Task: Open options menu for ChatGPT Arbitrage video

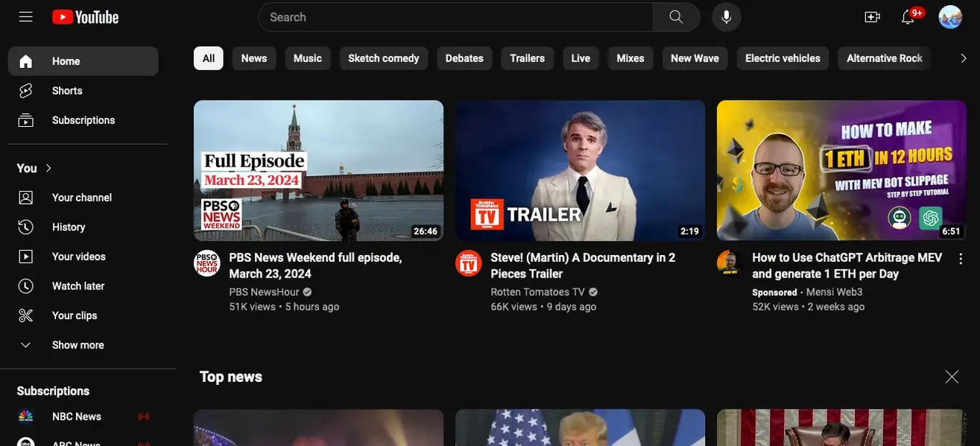Action: 961,259
